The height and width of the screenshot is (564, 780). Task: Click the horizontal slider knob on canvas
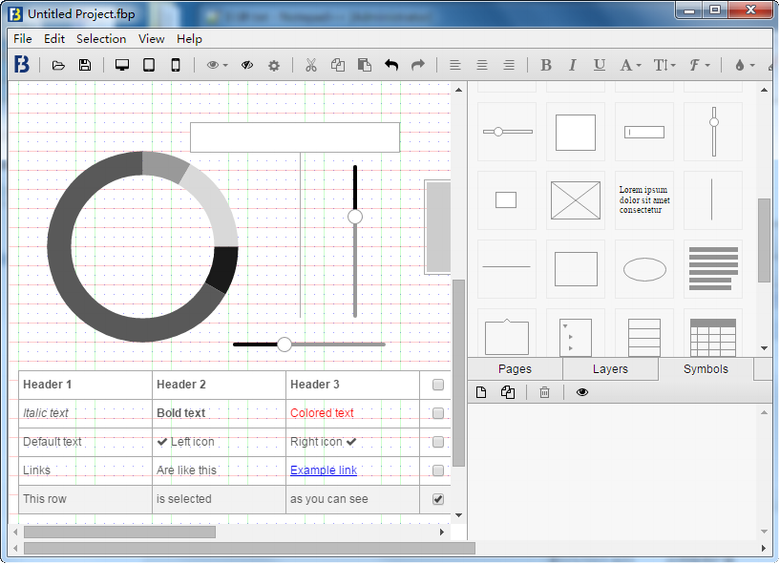pos(284,344)
